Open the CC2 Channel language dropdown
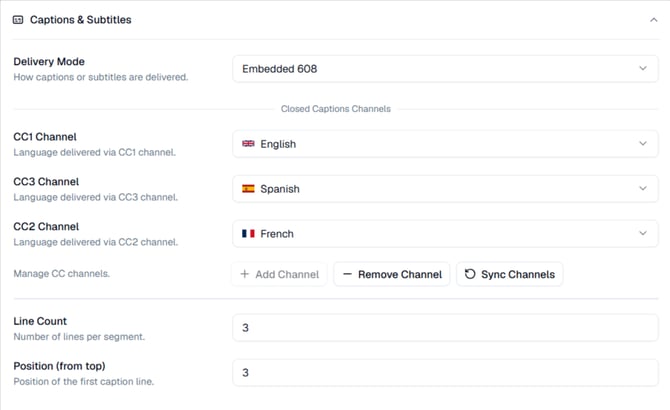670x410 pixels. (x=445, y=234)
